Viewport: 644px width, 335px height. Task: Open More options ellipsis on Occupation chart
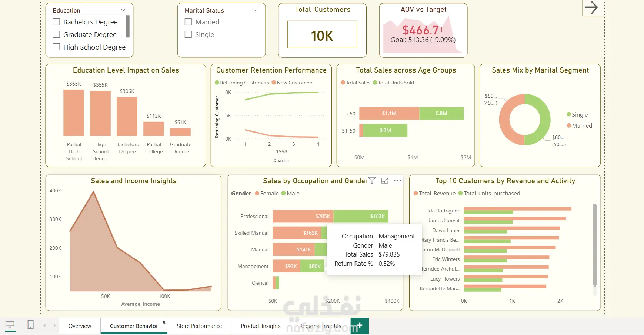point(397,180)
